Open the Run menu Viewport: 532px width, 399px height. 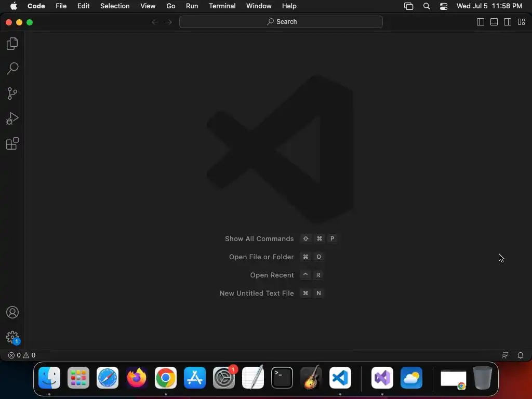(192, 6)
